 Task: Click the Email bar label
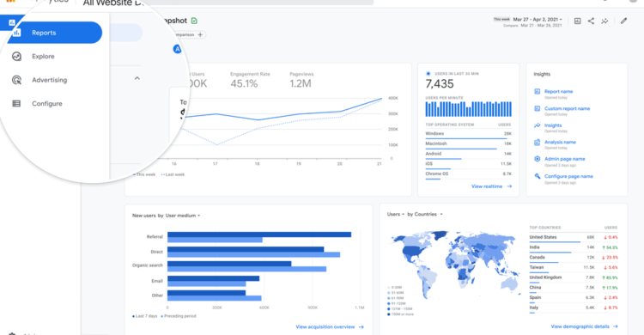click(157, 281)
